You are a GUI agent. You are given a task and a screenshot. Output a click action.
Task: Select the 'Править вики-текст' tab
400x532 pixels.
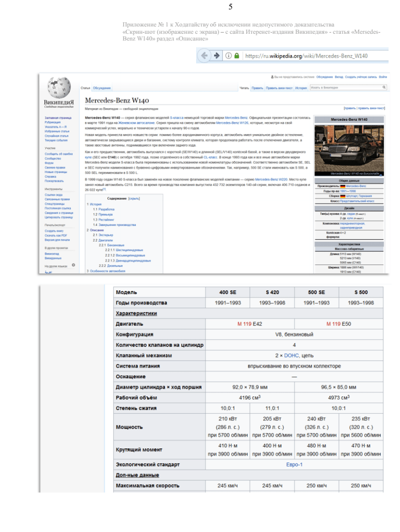click(x=279, y=88)
